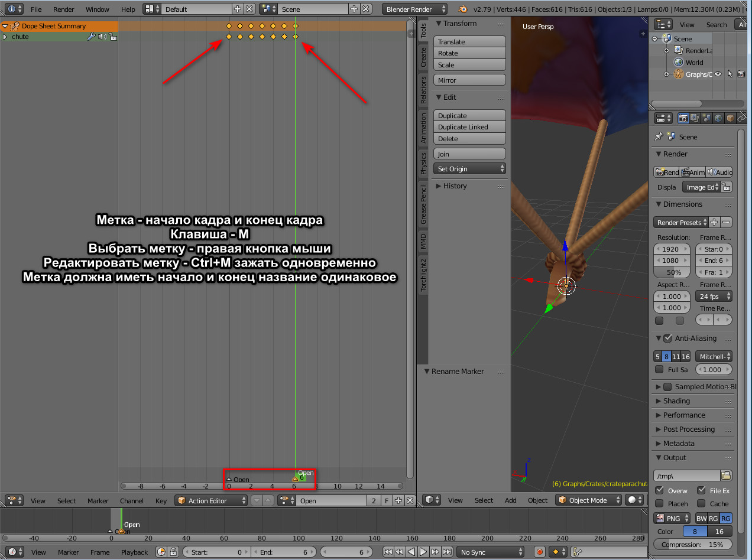Click the wrench modifier icon on chute channel
The width and height of the screenshot is (752, 560).
[x=91, y=37]
